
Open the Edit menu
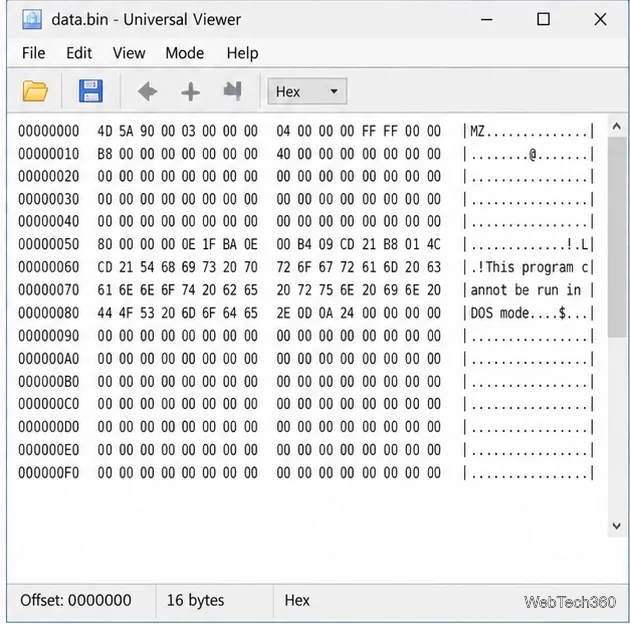pyautogui.click(x=79, y=53)
